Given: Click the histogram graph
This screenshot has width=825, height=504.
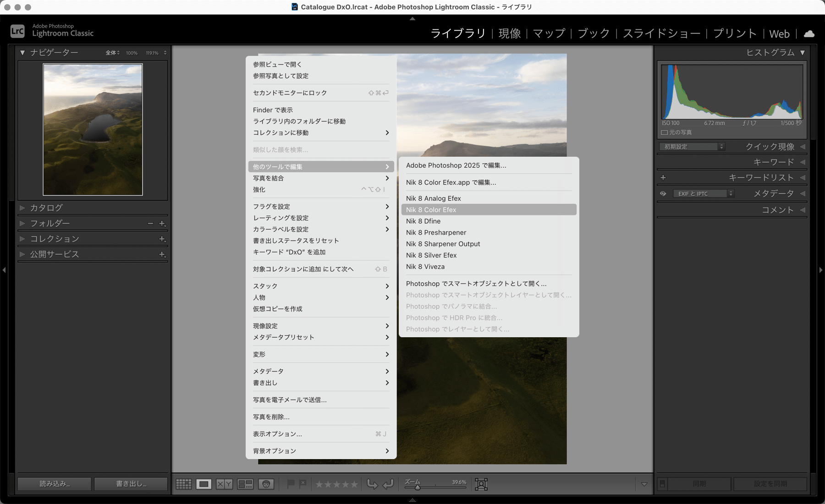Looking at the screenshot, I should pyautogui.click(x=732, y=92).
